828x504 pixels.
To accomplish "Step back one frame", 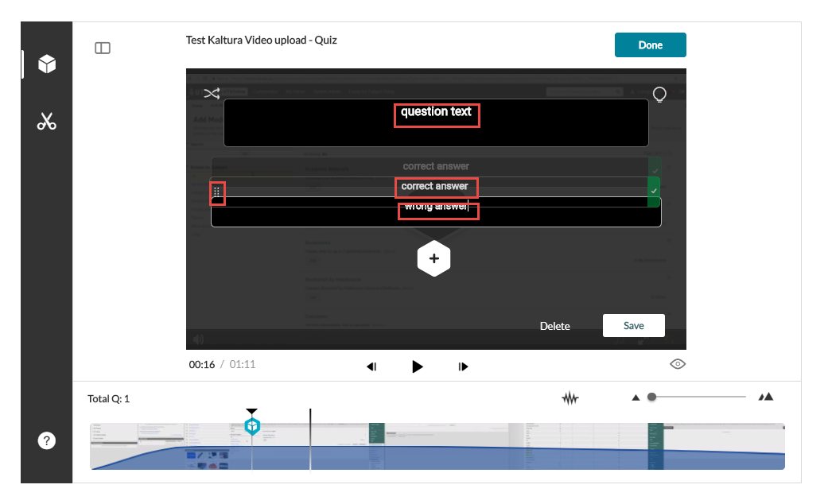I will 371,366.
